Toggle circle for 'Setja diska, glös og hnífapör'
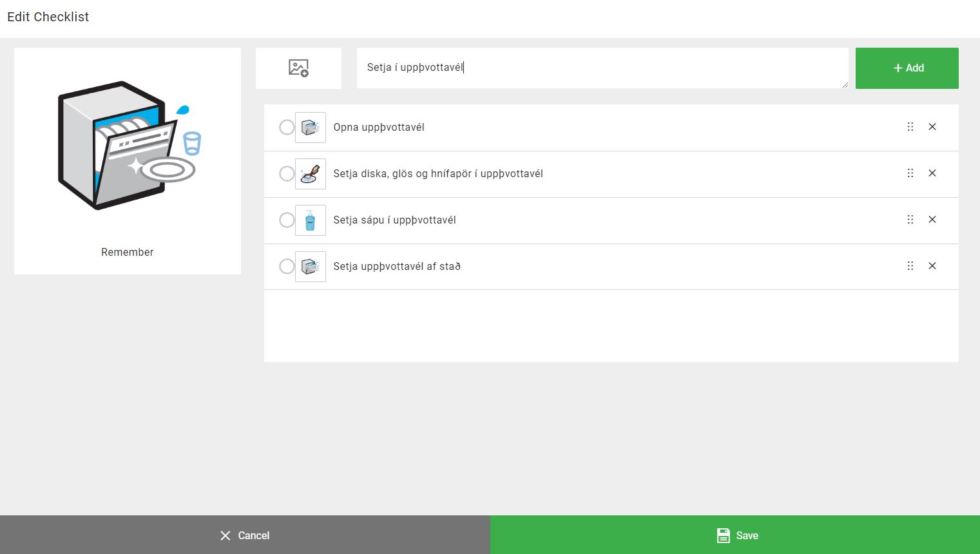The width and height of the screenshot is (980, 554). click(287, 174)
